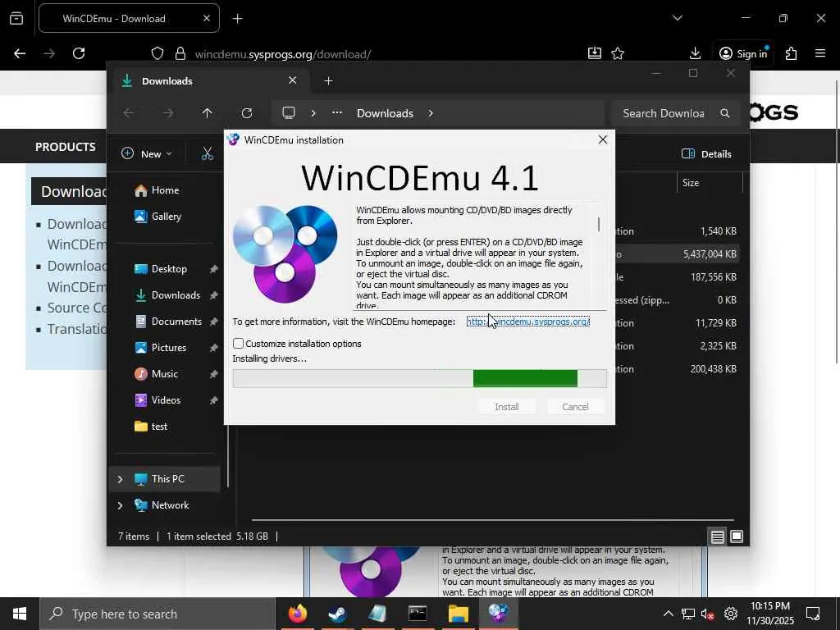Click Cancel in WinCDEmu installer
Image resolution: width=840 pixels, height=630 pixels.
point(575,407)
